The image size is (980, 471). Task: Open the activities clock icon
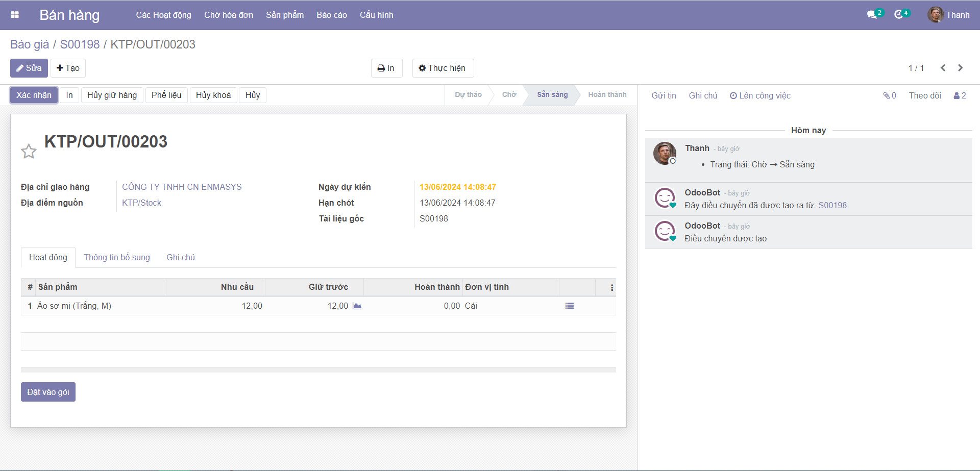(x=899, y=15)
